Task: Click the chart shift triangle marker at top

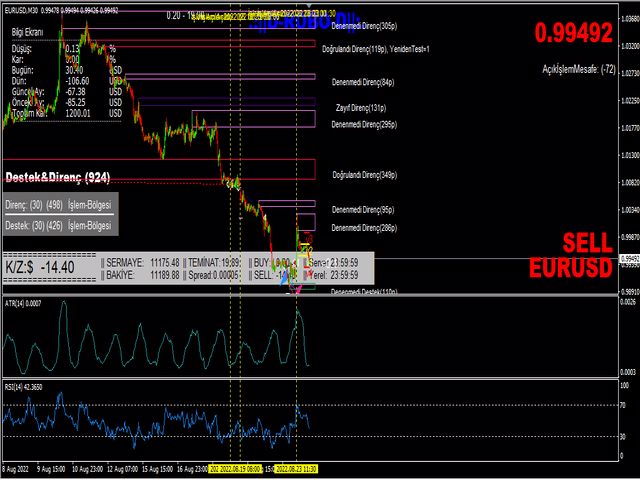Action: (309, 6)
